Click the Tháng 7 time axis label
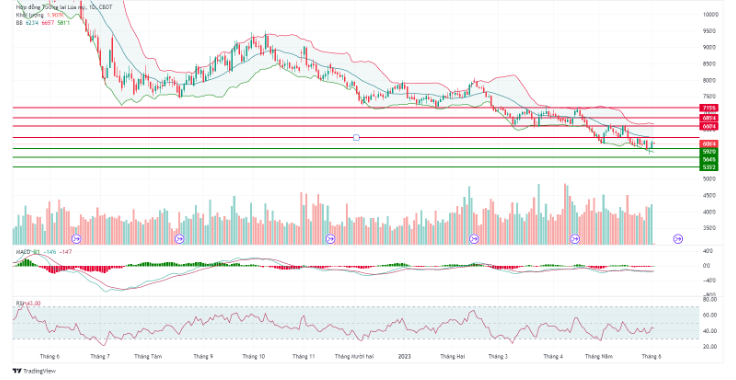This screenshot has height=380, width=736. click(x=100, y=357)
